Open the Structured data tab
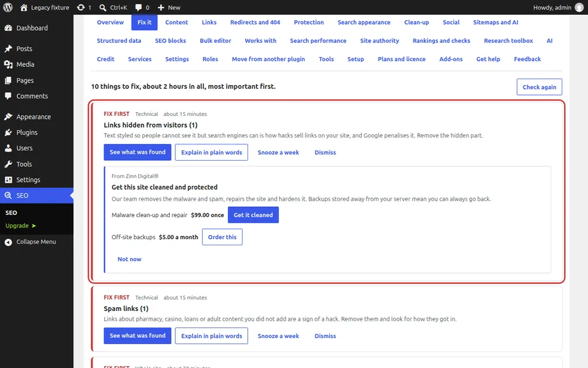The width and height of the screenshot is (588, 368). [119, 40]
